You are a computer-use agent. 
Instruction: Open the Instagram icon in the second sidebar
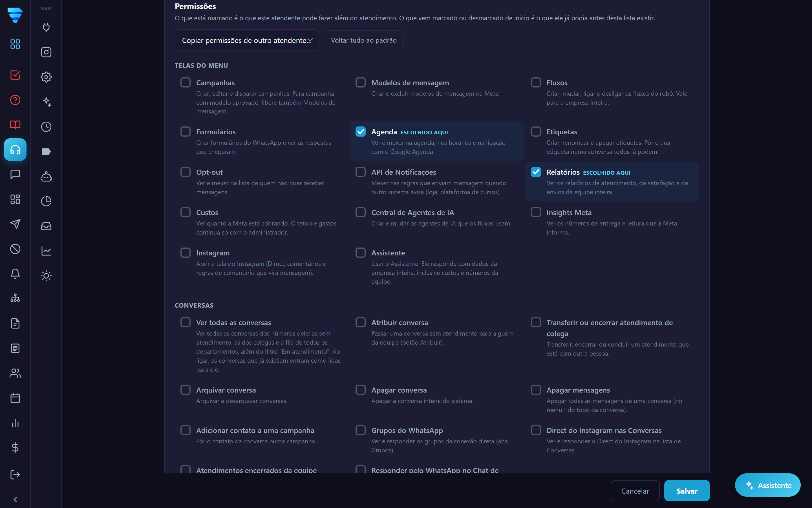pos(46,52)
